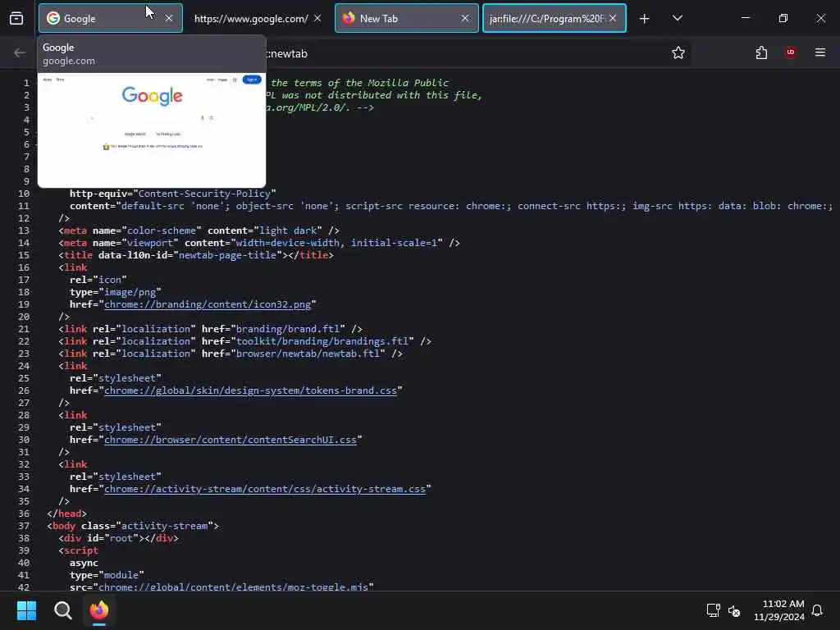The width and height of the screenshot is (840, 630).
Task: Open Windows taskbar search
Action: (x=63, y=610)
